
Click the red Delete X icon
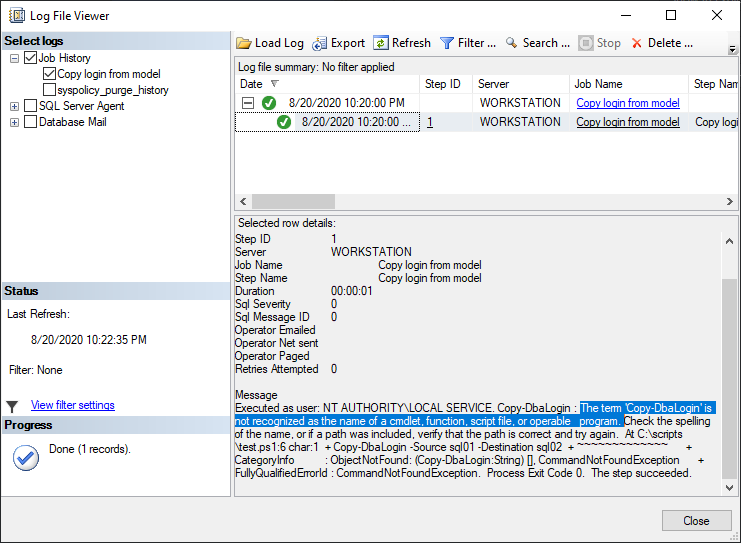[637, 43]
